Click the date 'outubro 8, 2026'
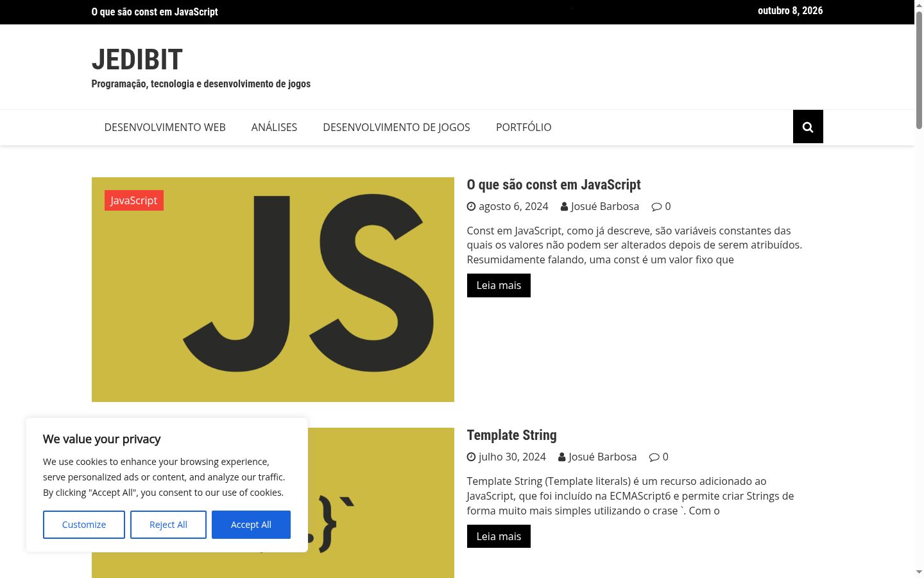 click(x=791, y=10)
